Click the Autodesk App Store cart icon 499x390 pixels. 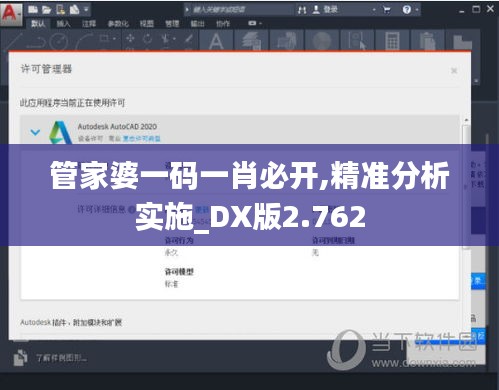click(x=387, y=10)
